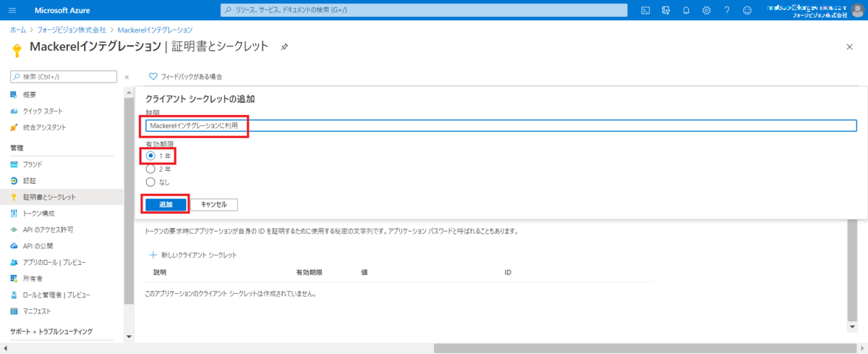Click the sidebar 検索 (Ctrl+/) box

[x=64, y=77]
